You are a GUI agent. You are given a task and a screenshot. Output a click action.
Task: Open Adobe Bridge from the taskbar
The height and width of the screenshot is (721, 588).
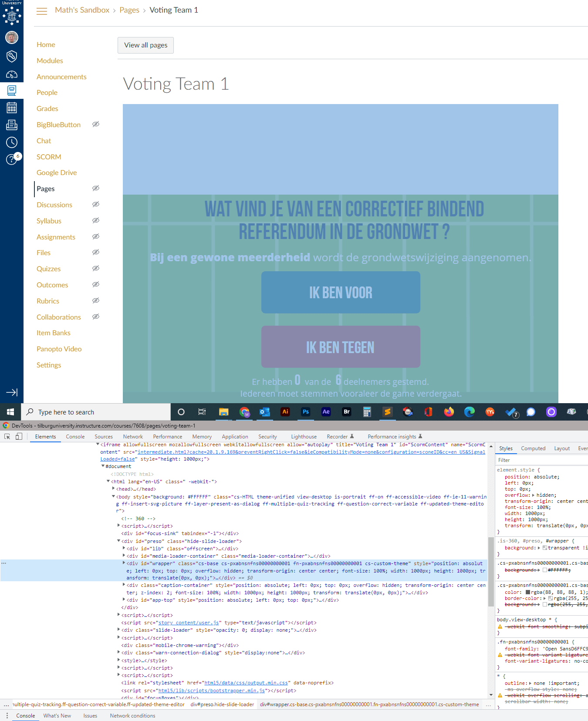[347, 412]
